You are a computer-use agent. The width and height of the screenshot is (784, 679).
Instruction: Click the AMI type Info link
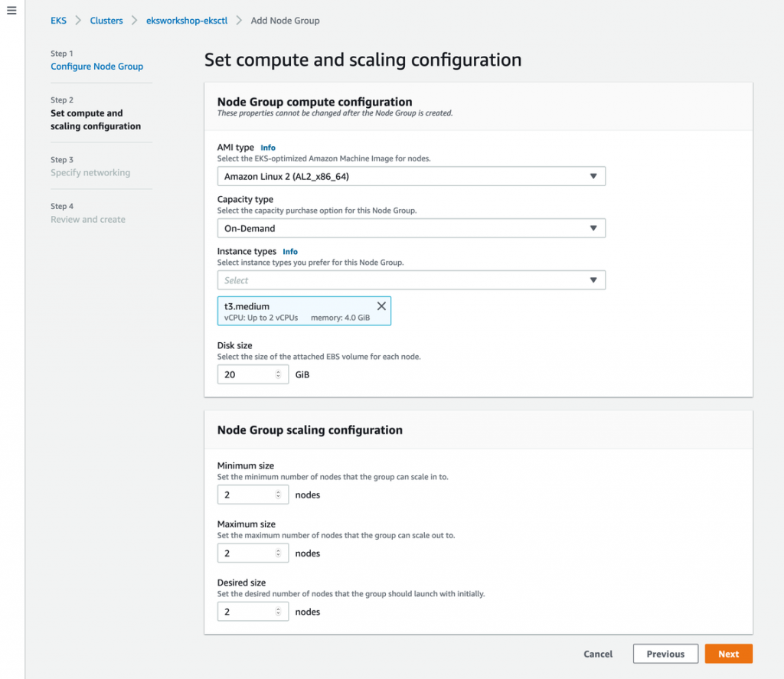point(268,148)
